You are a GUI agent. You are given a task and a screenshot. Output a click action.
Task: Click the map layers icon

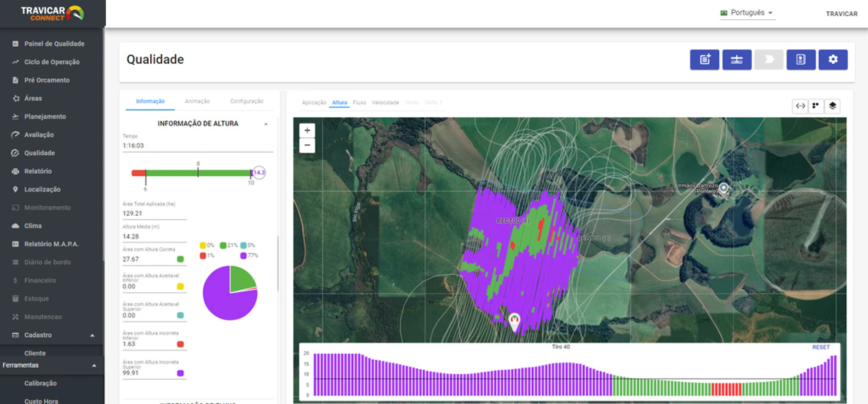(x=832, y=106)
